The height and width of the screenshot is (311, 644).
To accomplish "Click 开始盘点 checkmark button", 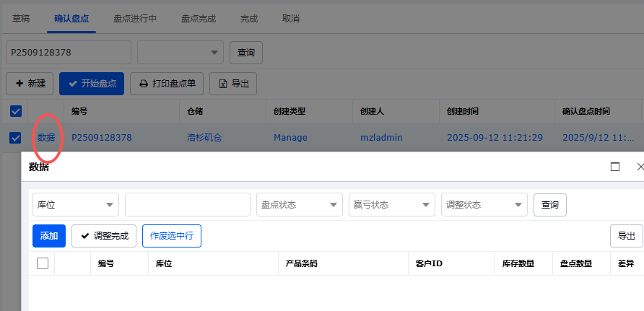I will [x=92, y=84].
